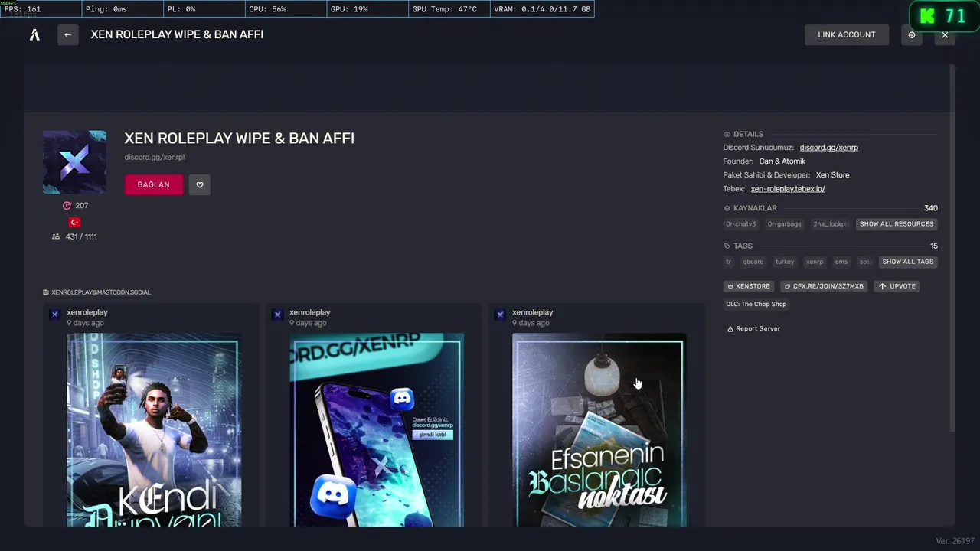Go back with the arrow button
The image size is (980, 551).
[x=68, y=34]
